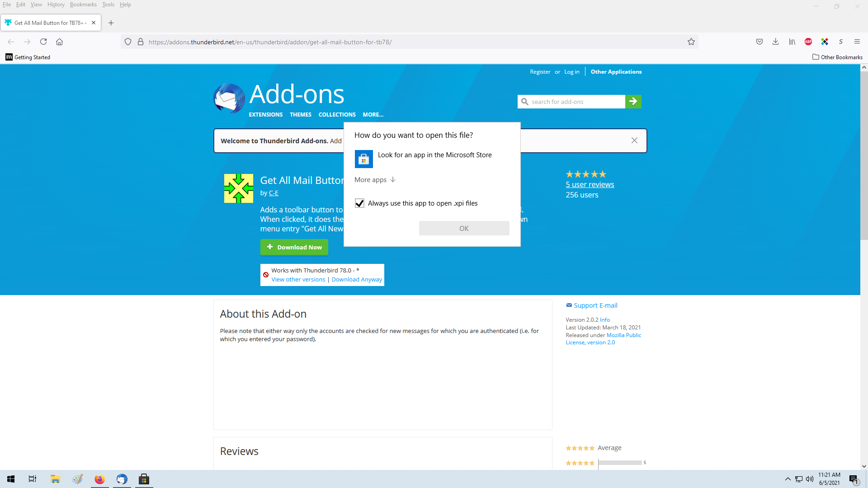Go to the EXTENSIONS section
Screen dimensions: 868x488
pos(266,115)
